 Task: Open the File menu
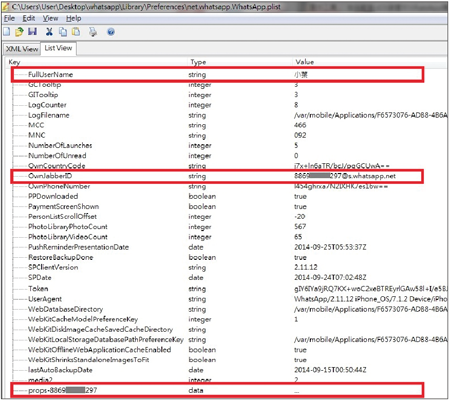click(9, 18)
